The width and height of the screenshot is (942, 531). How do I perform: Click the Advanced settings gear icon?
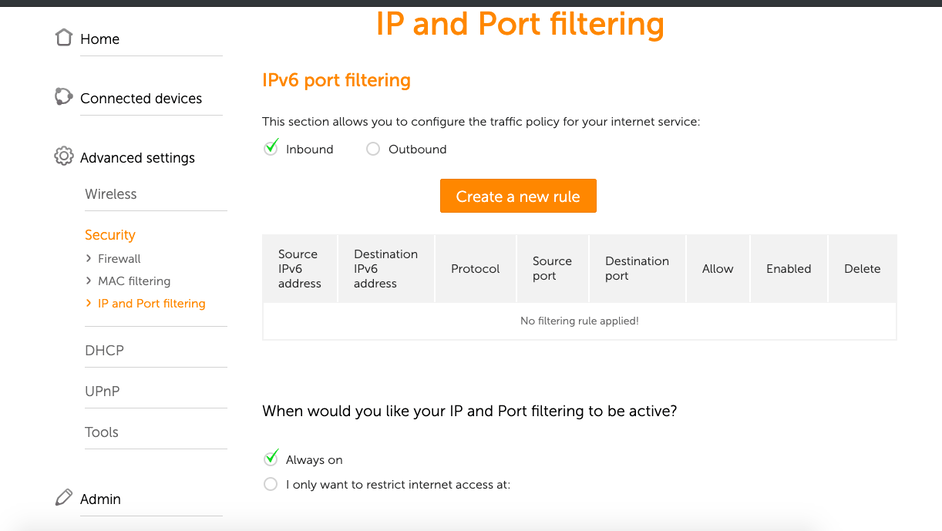64,157
